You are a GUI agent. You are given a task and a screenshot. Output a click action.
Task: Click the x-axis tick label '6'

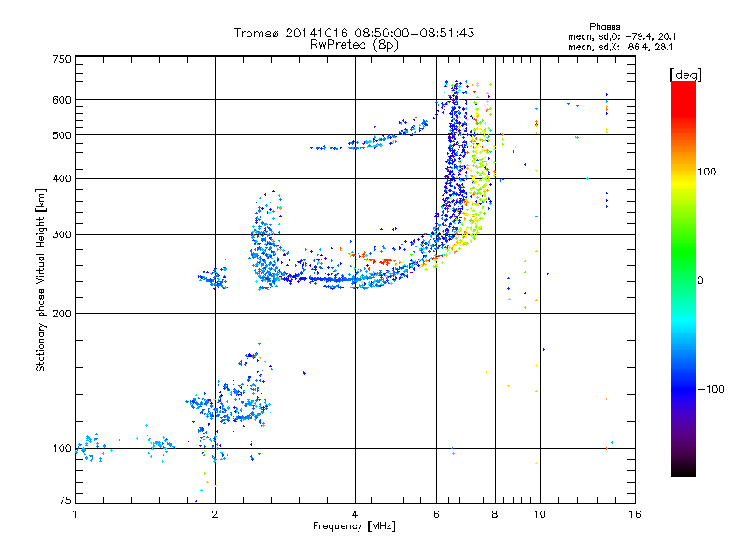[436, 514]
